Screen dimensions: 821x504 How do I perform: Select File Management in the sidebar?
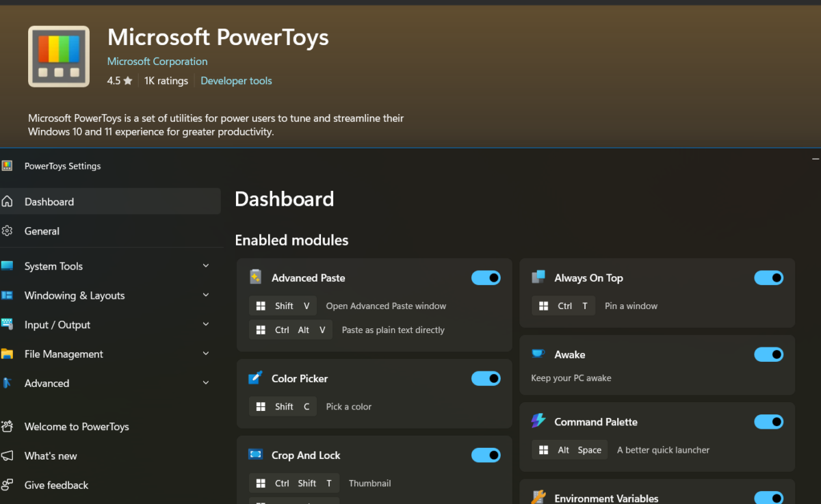tap(110, 354)
